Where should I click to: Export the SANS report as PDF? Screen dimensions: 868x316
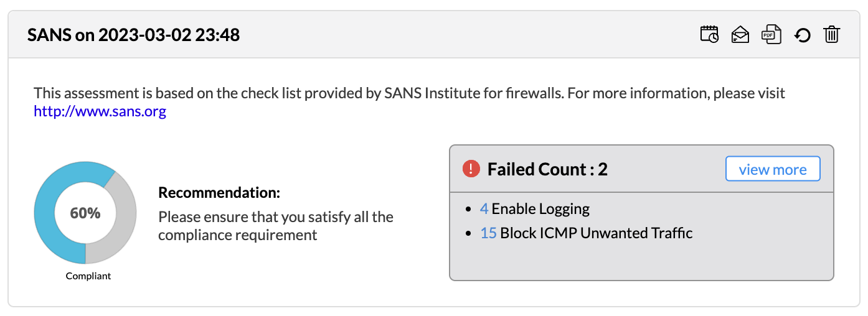point(771,34)
